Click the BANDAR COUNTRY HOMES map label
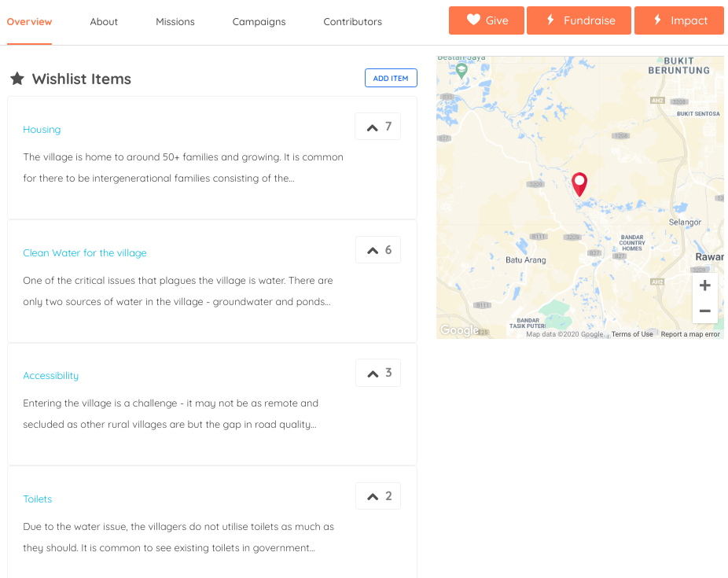Screen dimensions: 728x578 tap(632, 243)
